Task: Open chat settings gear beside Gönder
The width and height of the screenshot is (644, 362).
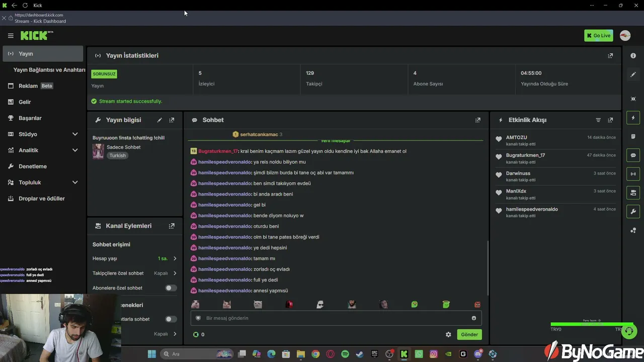Action: point(448,334)
